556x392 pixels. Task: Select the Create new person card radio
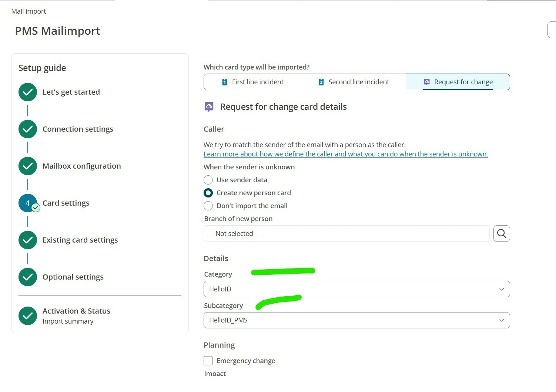click(208, 193)
